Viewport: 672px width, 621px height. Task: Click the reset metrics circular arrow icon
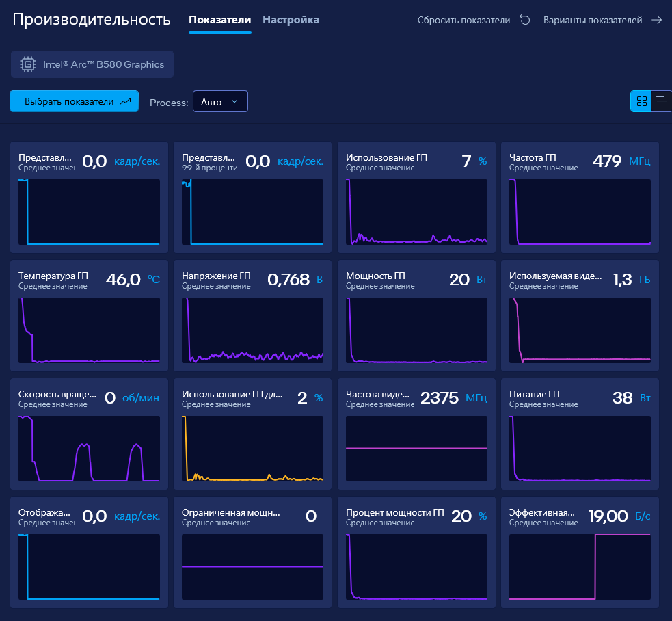tap(524, 20)
